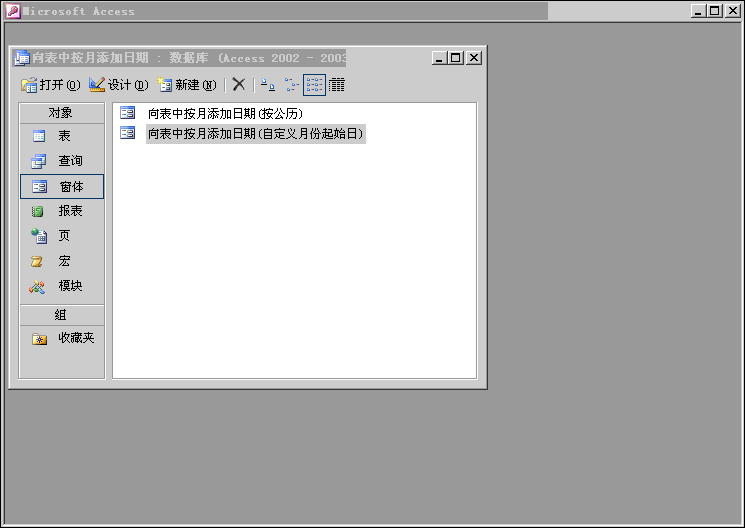Open the 收藏夹 favorites group
Screen dimensions: 745x528
pos(62,338)
